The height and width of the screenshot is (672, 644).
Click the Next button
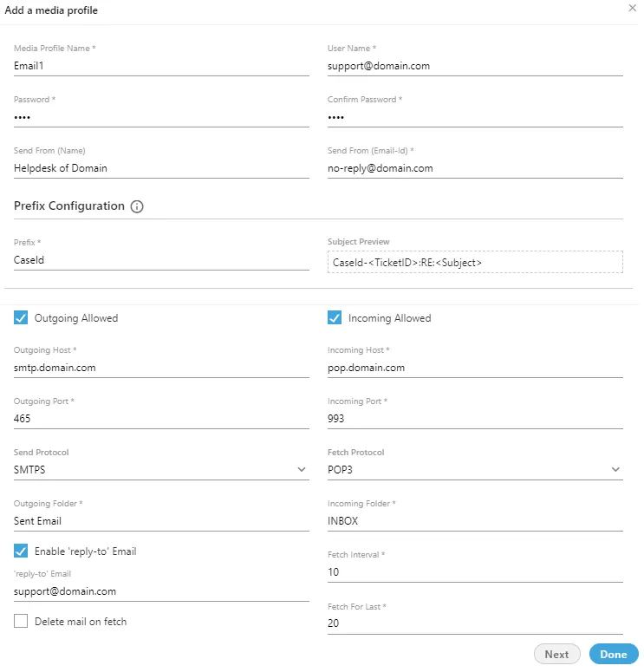[x=557, y=655]
